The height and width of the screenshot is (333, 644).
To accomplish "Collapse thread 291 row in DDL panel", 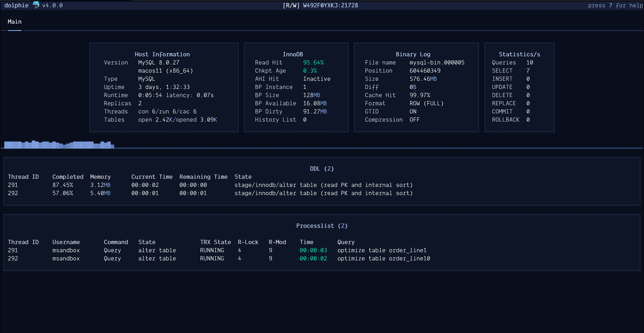I will coord(13,185).
